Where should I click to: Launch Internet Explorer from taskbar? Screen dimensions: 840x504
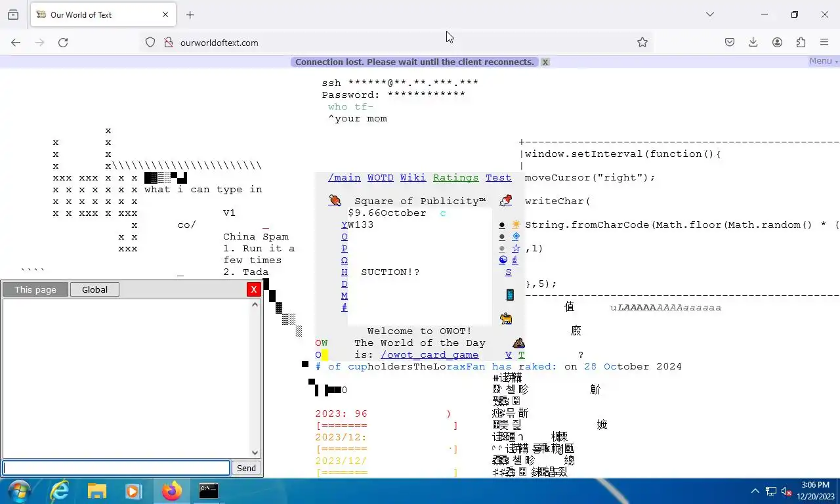(x=59, y=491)
